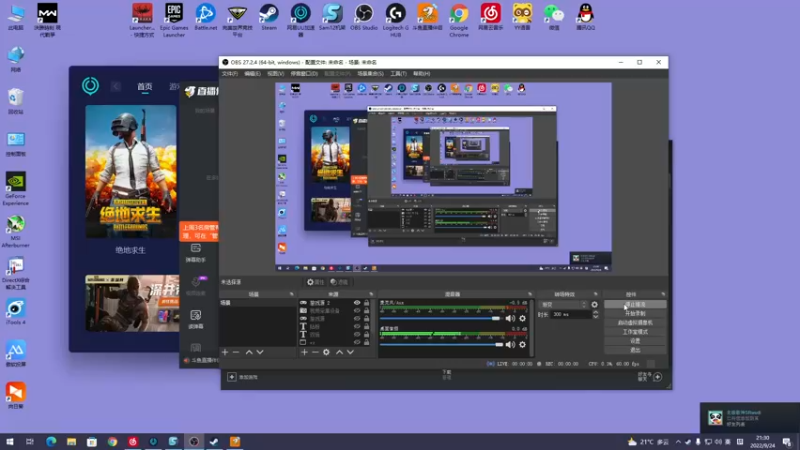The width and height of the screenshot is (800, 450).
Task: Pop out the 混音器 dock panel
Action: point(530,294)
